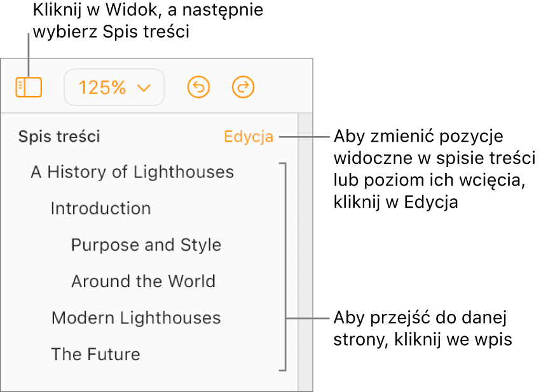Open the 125% zoom dropdown

click(114, 87)
